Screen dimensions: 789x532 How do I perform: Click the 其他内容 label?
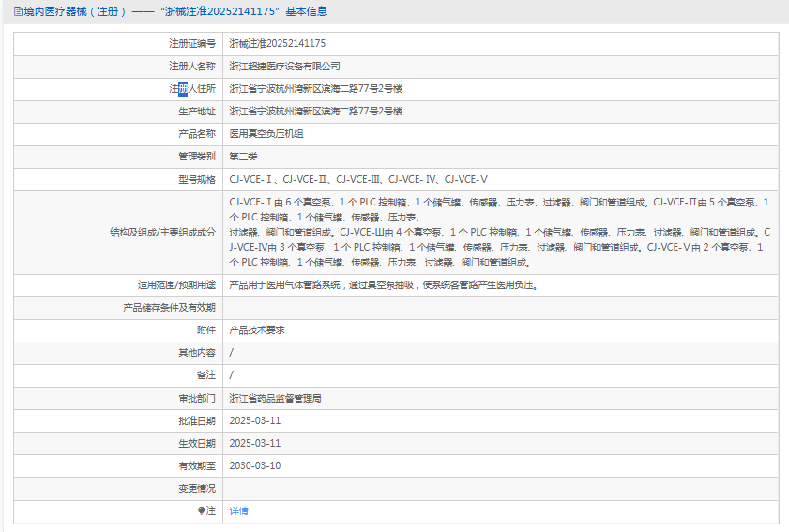point(197,353)
